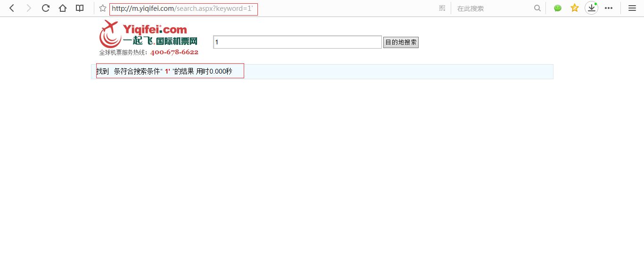
Task: Click the magnifier search icon
Action: coord(537,8)
